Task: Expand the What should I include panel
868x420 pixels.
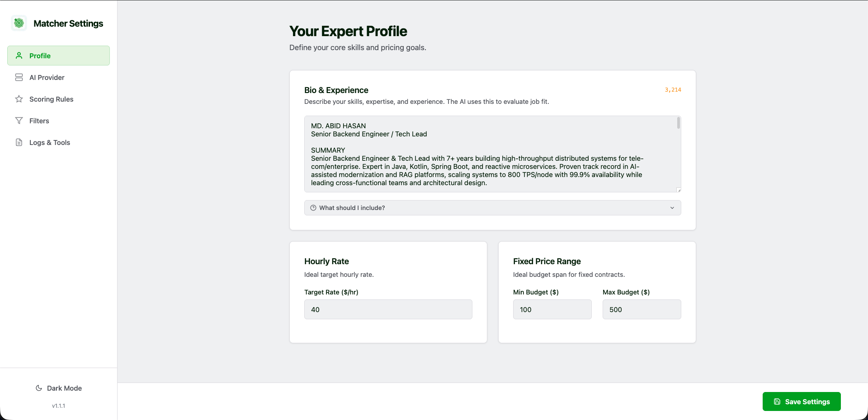Action: (492, 208)
